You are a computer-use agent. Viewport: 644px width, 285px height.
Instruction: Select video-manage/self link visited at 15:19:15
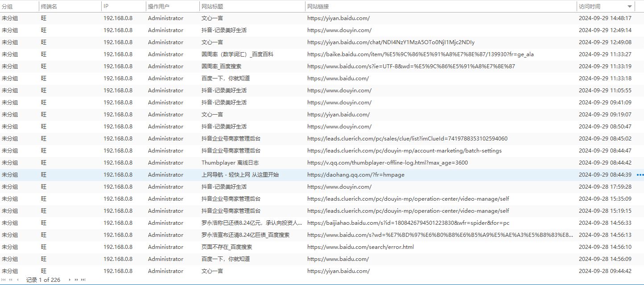point(408,211)
